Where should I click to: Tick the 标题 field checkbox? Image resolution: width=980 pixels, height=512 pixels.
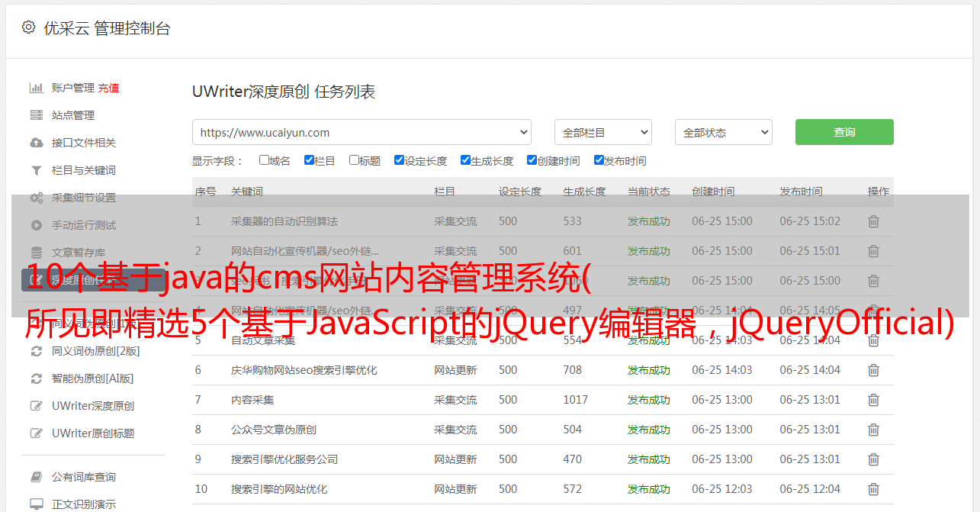(x=354, y=160)
